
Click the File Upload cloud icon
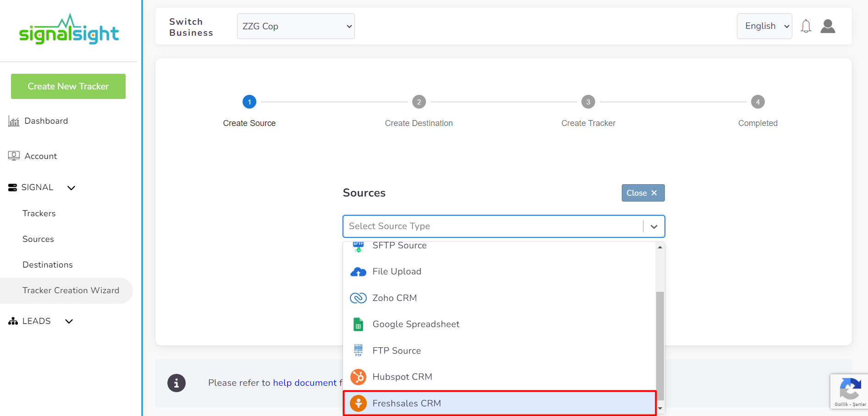click(358, 272)
